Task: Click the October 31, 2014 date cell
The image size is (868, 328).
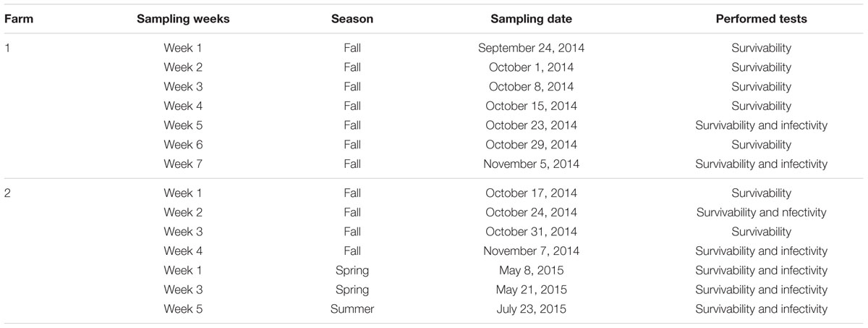Action: click(531, 232)
